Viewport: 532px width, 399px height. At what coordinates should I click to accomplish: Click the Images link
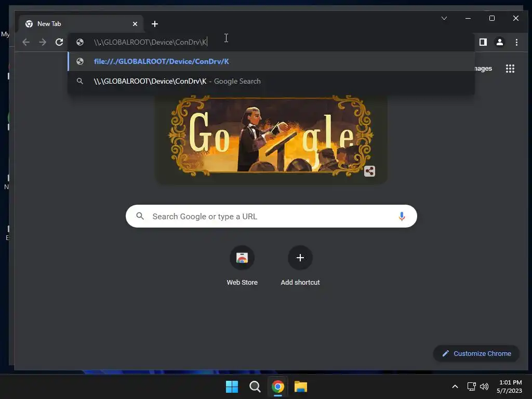coord(483,69)
